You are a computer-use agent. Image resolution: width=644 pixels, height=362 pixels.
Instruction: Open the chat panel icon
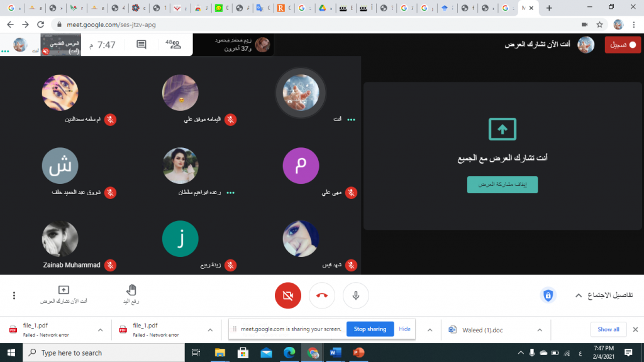[142, 45]
